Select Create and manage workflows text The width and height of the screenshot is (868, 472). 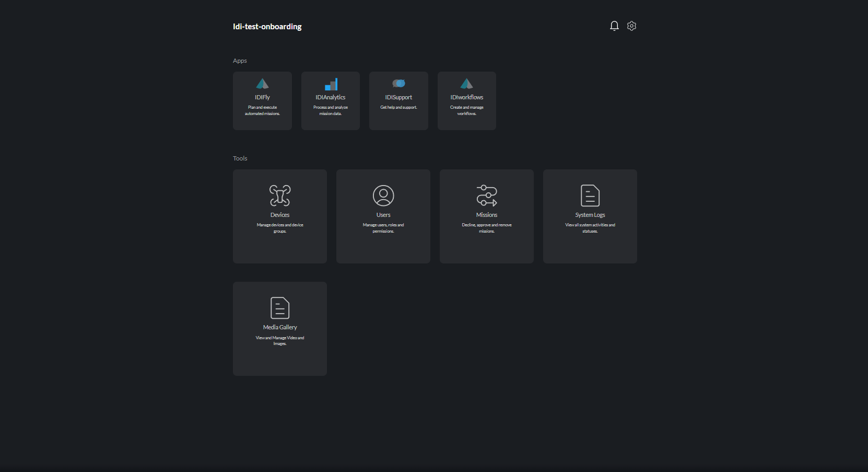467,110
